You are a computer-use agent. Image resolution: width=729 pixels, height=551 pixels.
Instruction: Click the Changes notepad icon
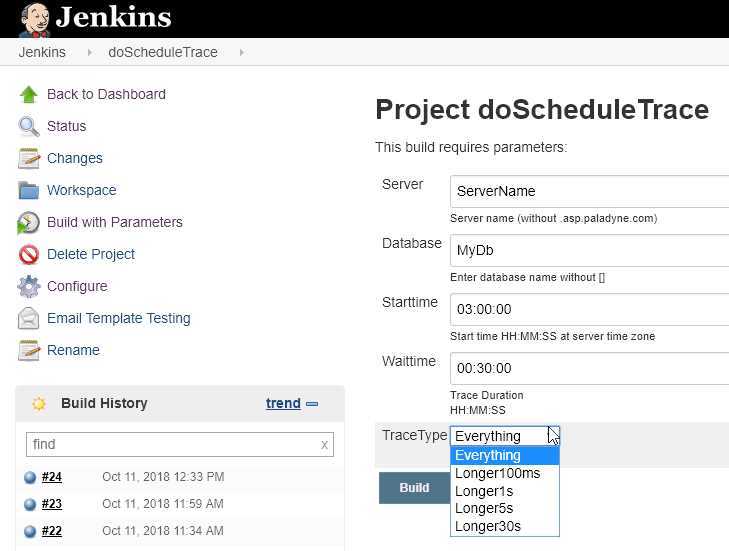29,158
